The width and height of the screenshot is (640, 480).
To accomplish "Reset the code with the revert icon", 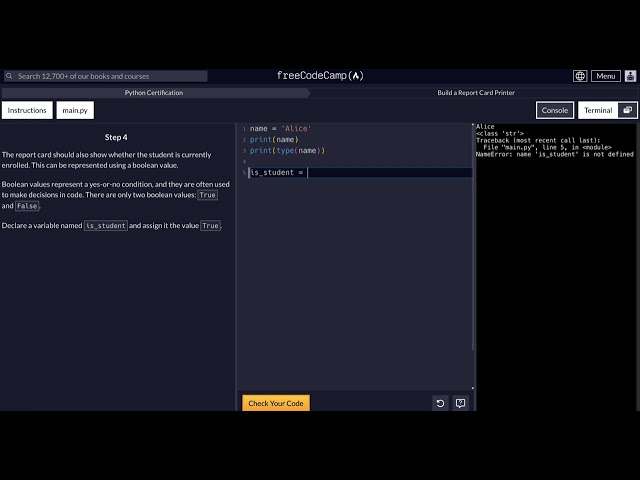I will pyautogui.click(x=440, y=403).
